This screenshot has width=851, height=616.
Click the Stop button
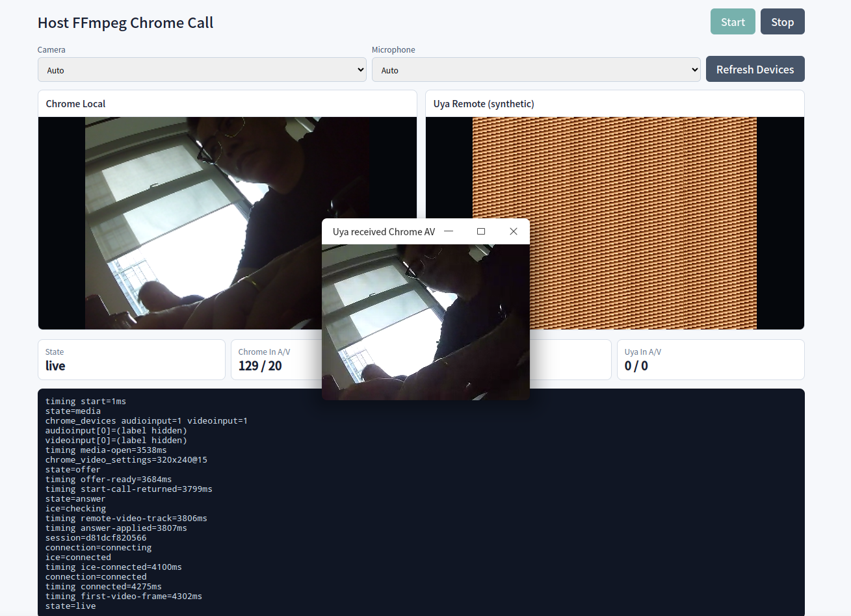[x=783, y=21]
